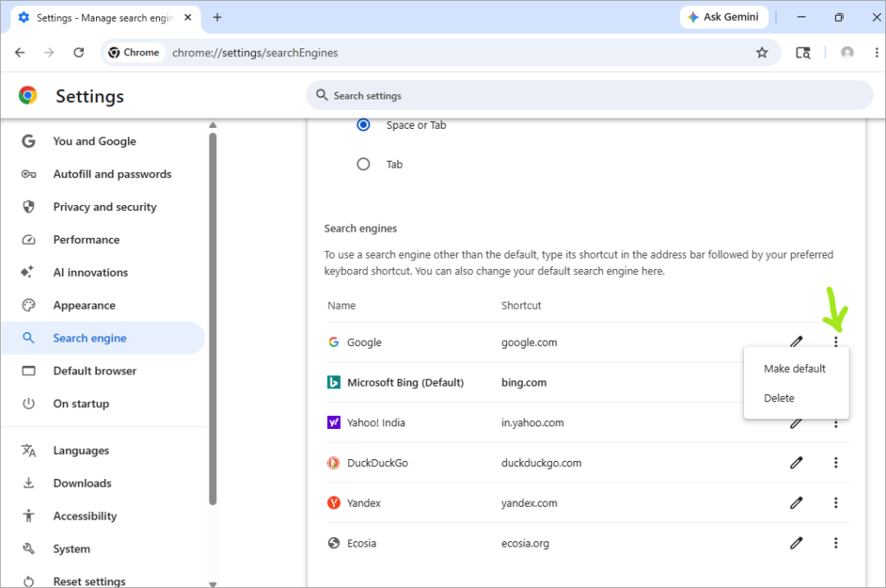Viewport: 886px width, 588px height.
Task: Select the Tab radio button
Action: click(363, 164)
